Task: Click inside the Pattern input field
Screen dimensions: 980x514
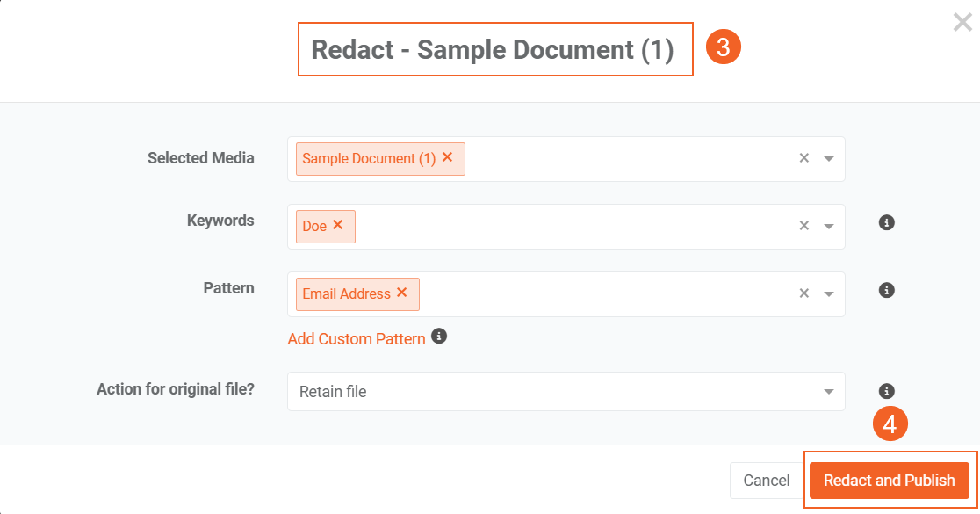Action: (x=606, y=294)
